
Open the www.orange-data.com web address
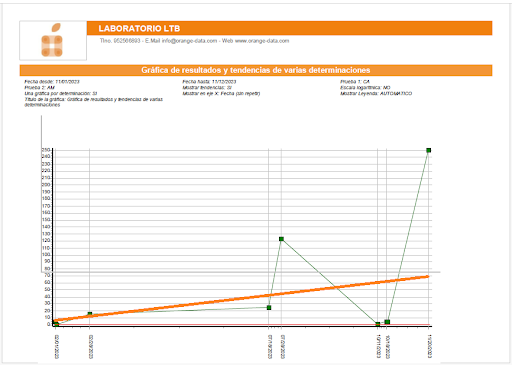point(262,41)
